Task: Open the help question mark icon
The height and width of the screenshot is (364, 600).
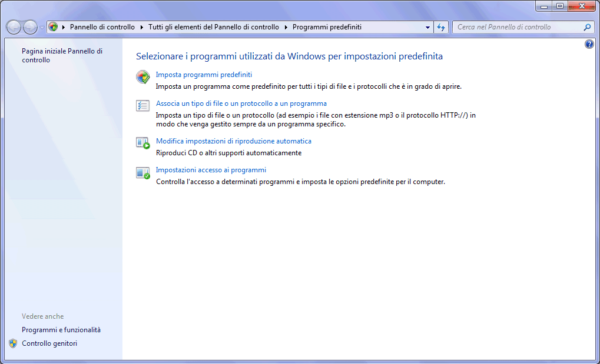Action: pos(589,44)
